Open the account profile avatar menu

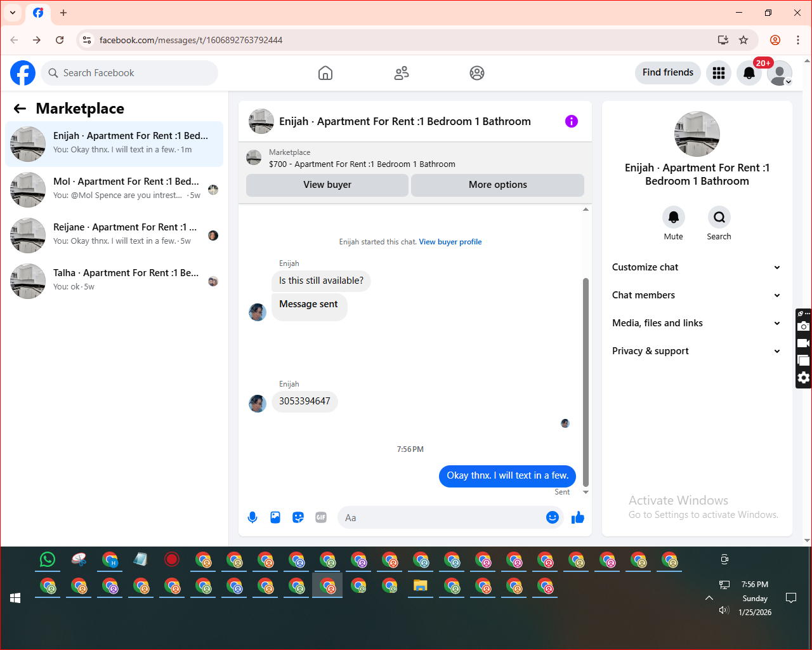780,73
